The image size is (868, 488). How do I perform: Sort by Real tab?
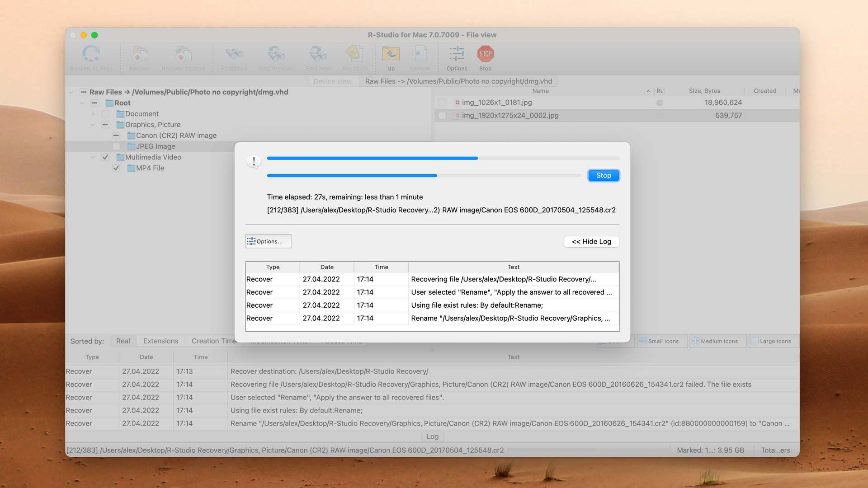coord(123,341)
